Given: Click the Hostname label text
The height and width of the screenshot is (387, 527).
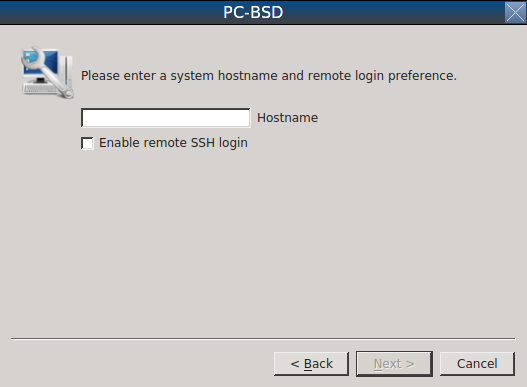Looking at the screenshot, I should (287, 118).
